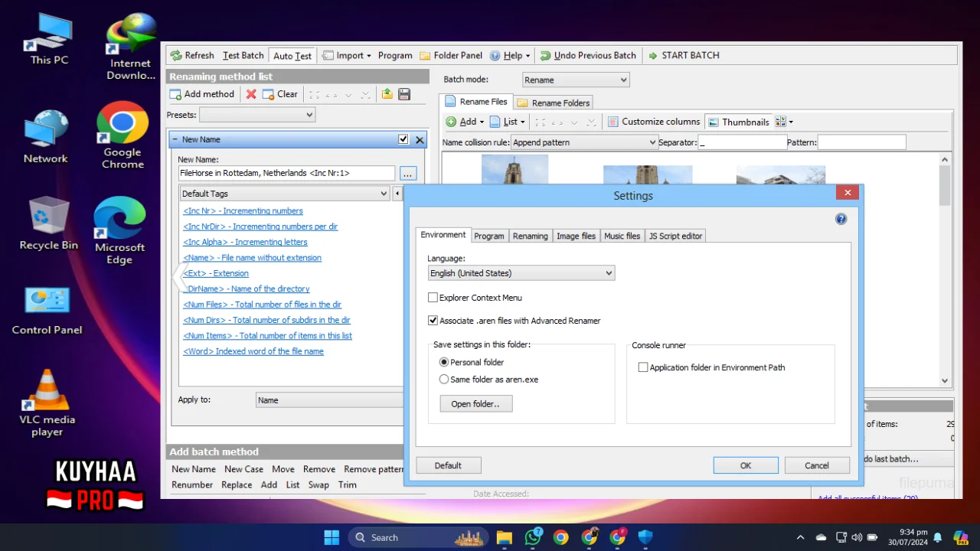Open Folder Panel from toolbar
The height and width of the screenshot is (551, 980).
pos(451,55)
